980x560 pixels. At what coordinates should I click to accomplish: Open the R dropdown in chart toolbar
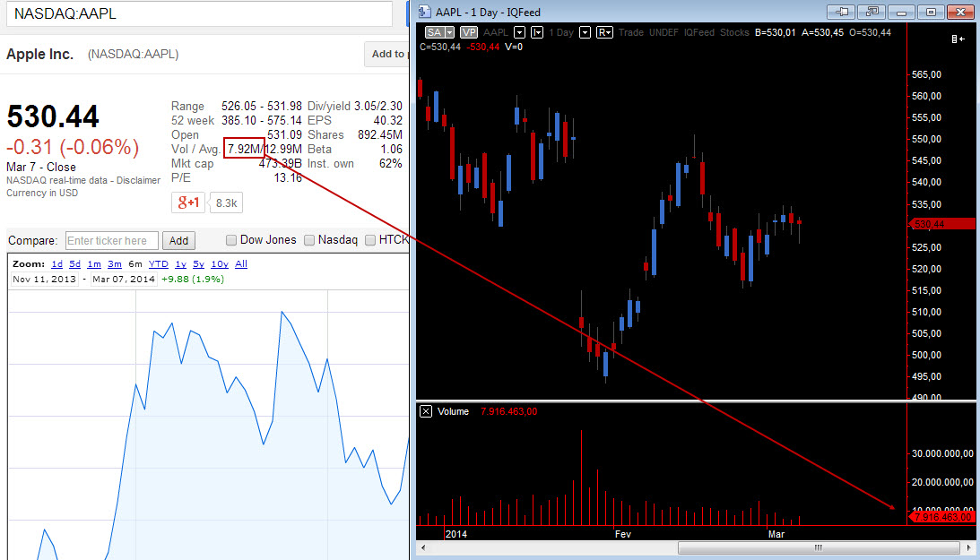click(604, 32)
